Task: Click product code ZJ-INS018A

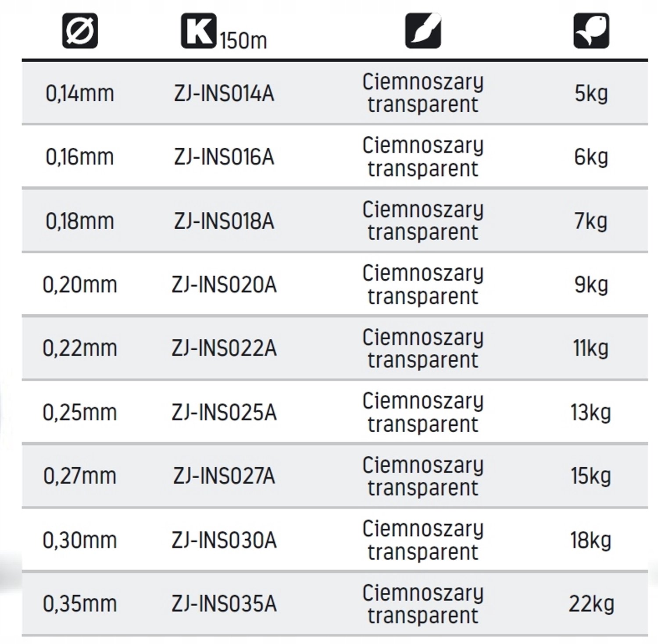Action: pos(224,221)
